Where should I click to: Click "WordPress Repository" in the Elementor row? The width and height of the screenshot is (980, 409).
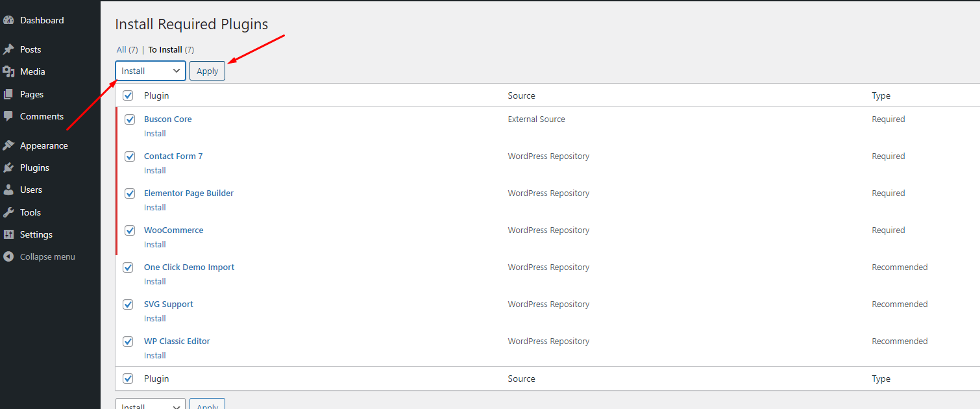click(x=549, y=193)
